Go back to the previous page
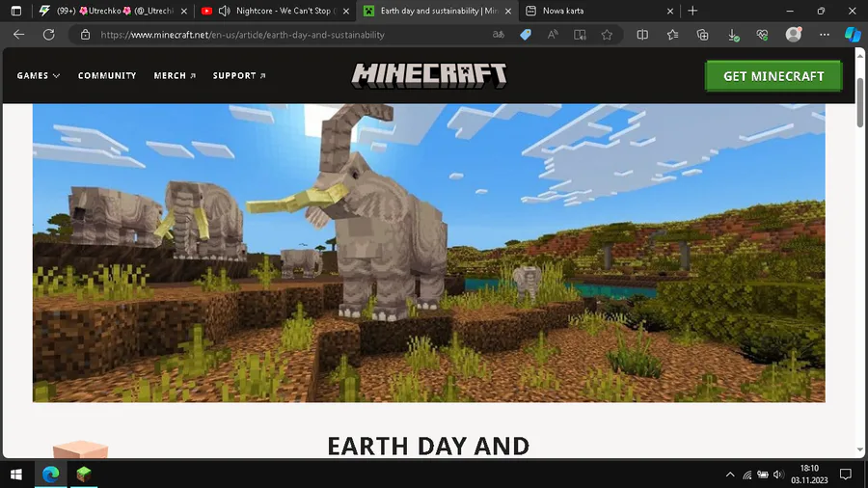The width and height of the screenshot is (868, 488). 19,35
